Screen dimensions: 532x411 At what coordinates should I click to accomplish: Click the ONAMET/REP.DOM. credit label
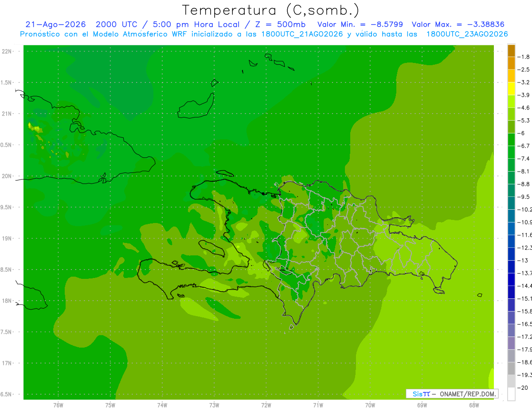(467, 394)
